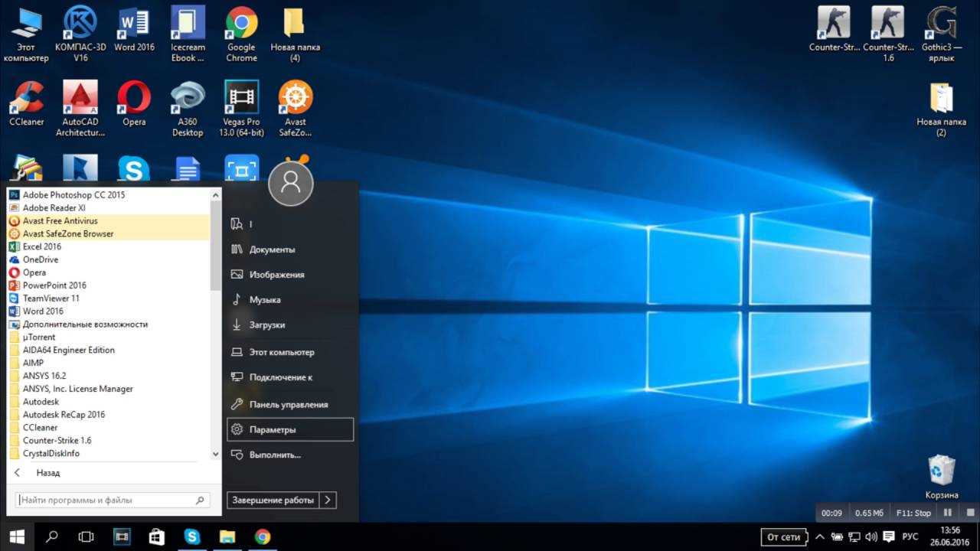Open the network tray icon
Image resolution: width=980 pixels, height=551 pixels.
(854, 536)
